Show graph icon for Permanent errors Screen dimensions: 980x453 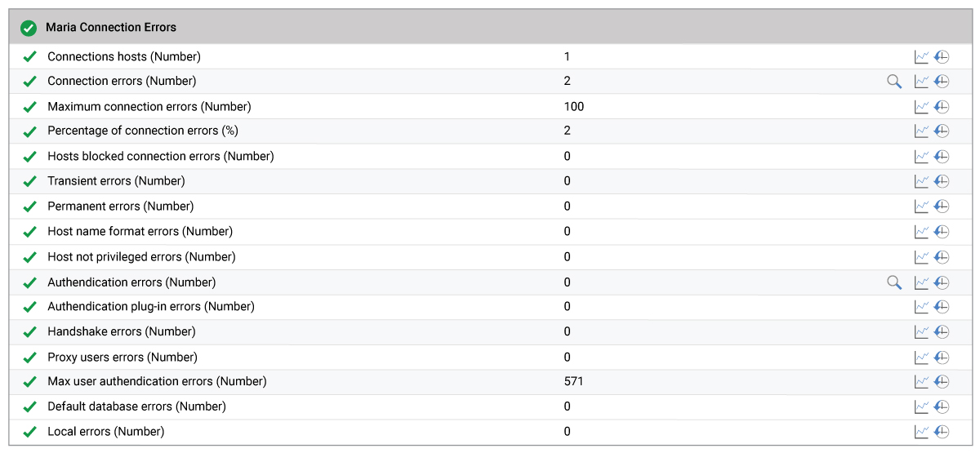[921, 207]
